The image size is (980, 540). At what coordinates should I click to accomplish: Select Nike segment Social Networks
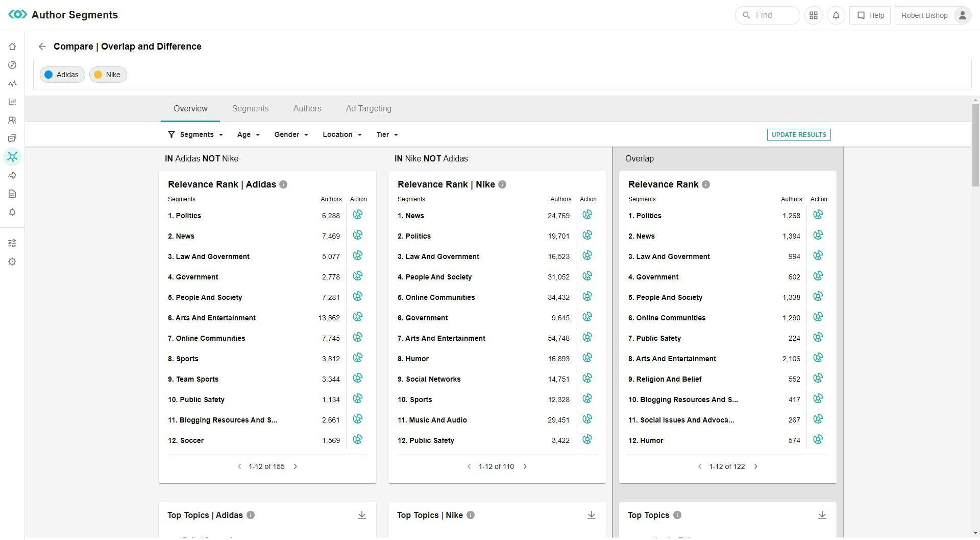pyautogui.click(x=429, y=380)
